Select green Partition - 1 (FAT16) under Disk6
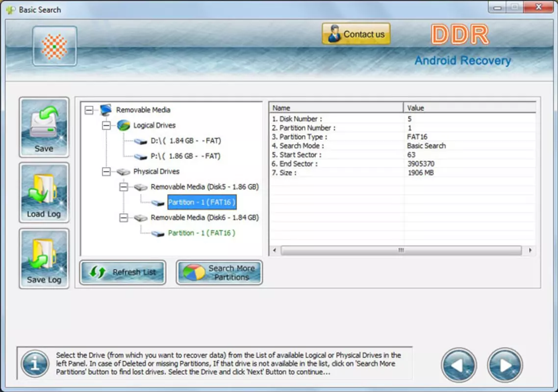The image size is (558, 392). point(202,233)
